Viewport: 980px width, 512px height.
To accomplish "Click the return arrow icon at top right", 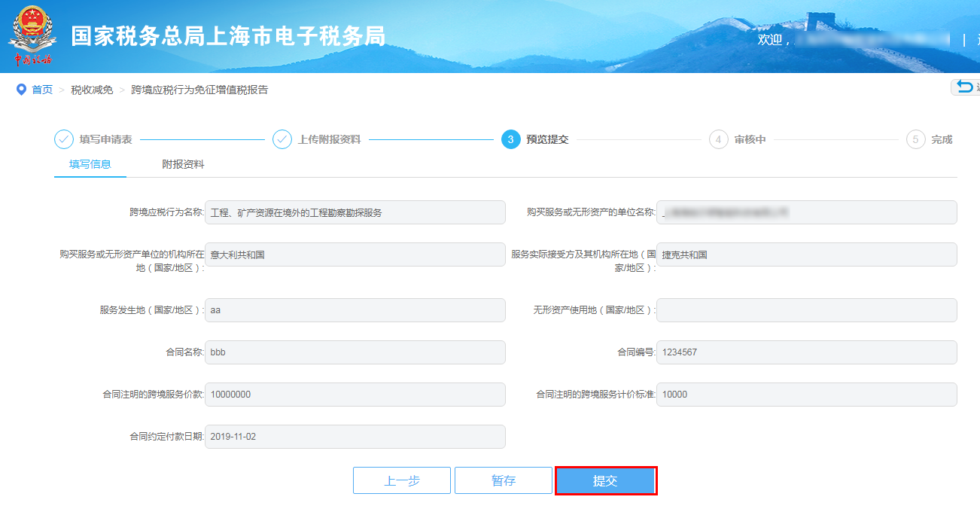I will point(966,87).
